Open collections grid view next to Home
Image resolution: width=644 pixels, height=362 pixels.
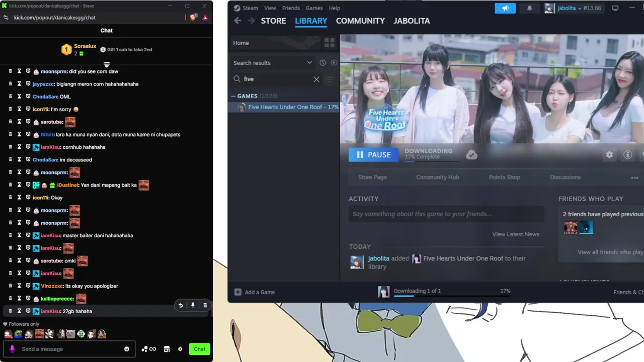click(x=330, y=43)
